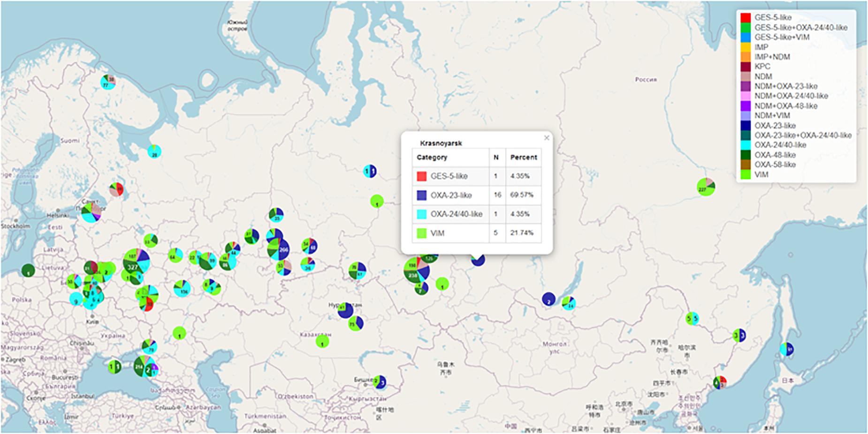Click the blue marker labeled 2 near Lake Baikal
This screenshot has height=434, width=868.
[x=548, y=299]
